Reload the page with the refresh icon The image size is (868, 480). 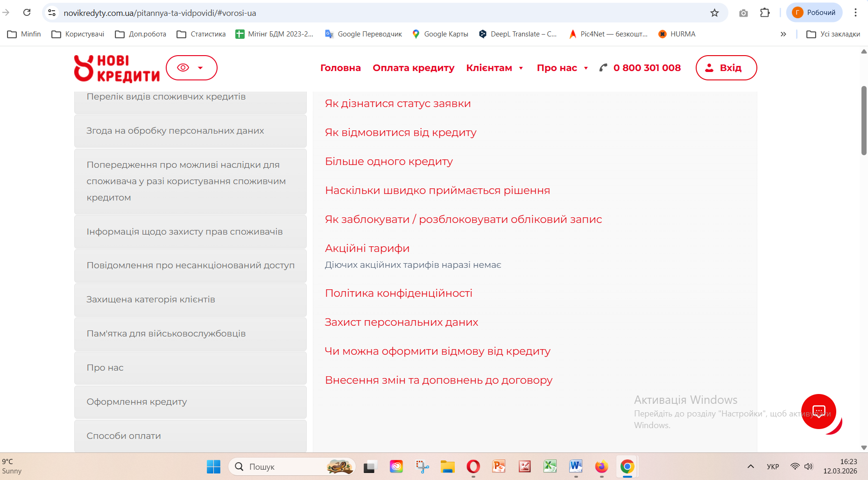point(27,13)
